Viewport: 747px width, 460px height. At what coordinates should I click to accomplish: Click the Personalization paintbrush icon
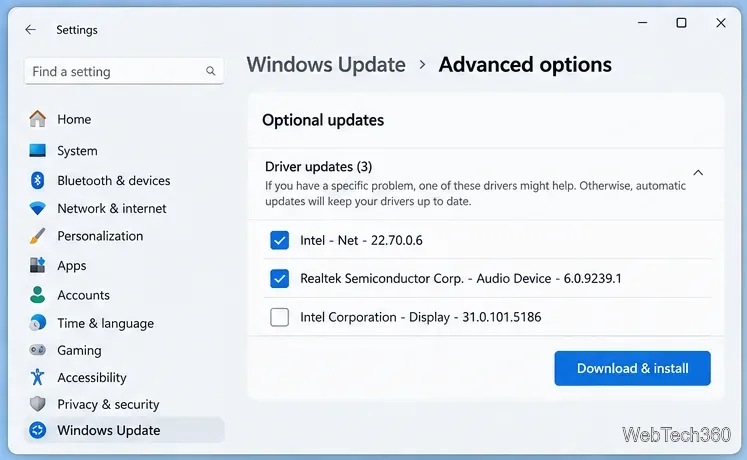click(x=38, y=236)
